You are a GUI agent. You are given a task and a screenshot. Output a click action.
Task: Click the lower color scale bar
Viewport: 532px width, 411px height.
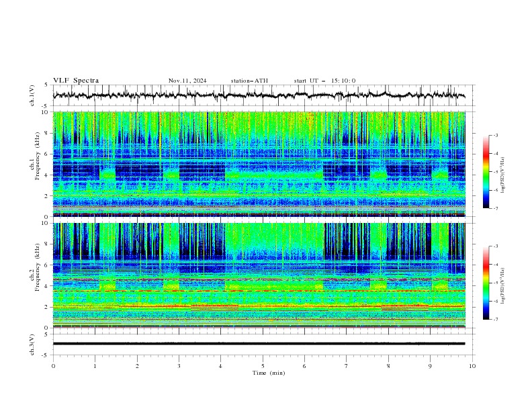click(486, 283)
